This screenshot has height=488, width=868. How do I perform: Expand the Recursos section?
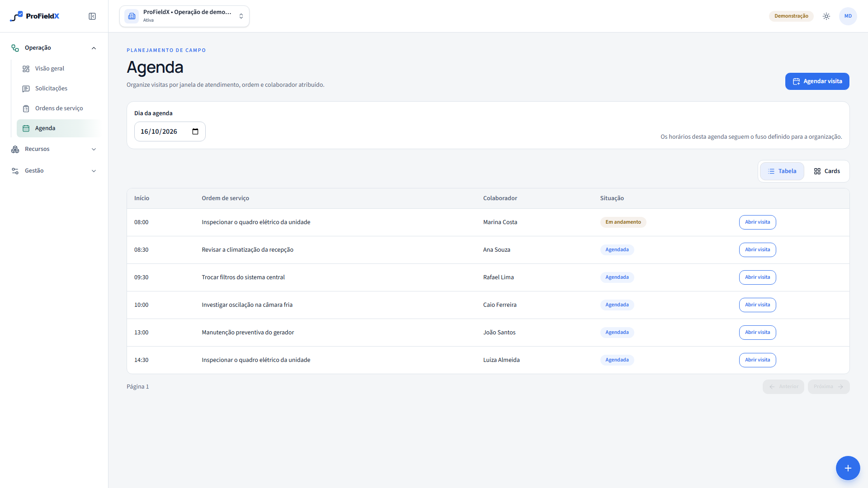(x=54, y=149)
